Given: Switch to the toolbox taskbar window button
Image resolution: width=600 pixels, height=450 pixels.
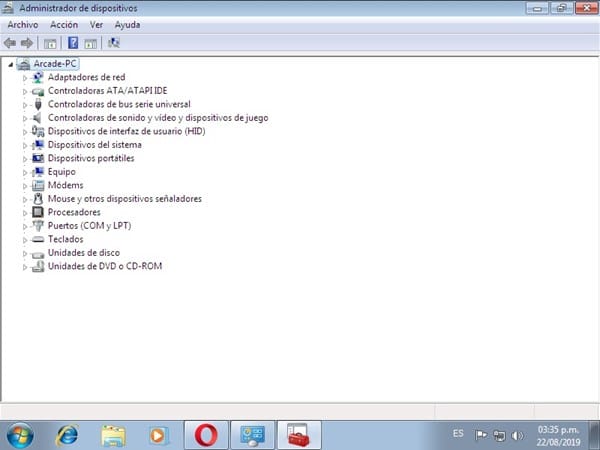Looking at the screenshot, I should pos(299,435).
